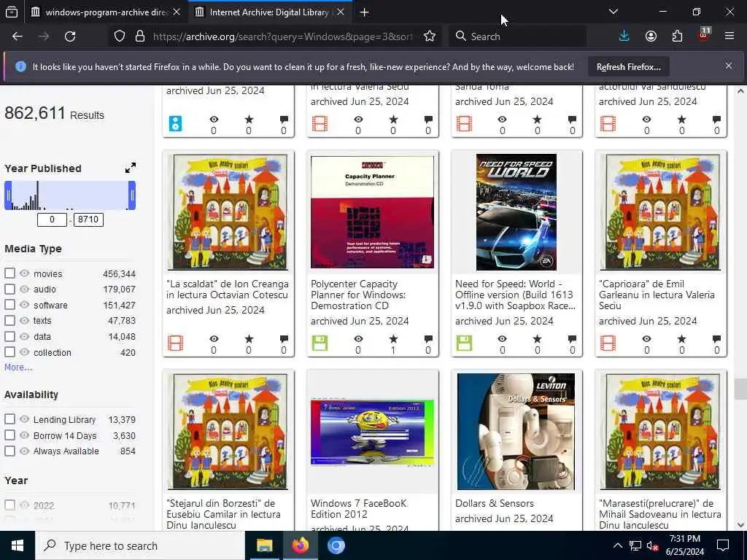Click favorites star on La scaldat card
747x560 pixels.
[x=249, y=339]
